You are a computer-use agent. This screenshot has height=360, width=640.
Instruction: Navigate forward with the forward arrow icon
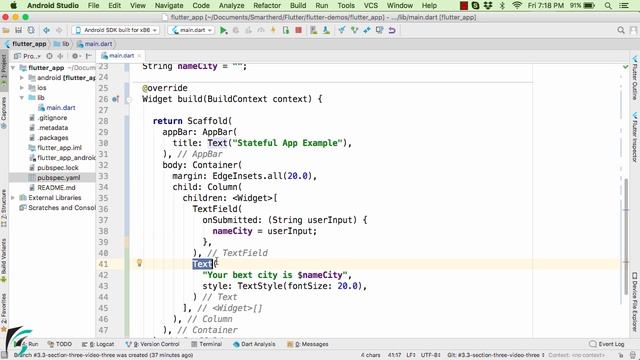59,30
